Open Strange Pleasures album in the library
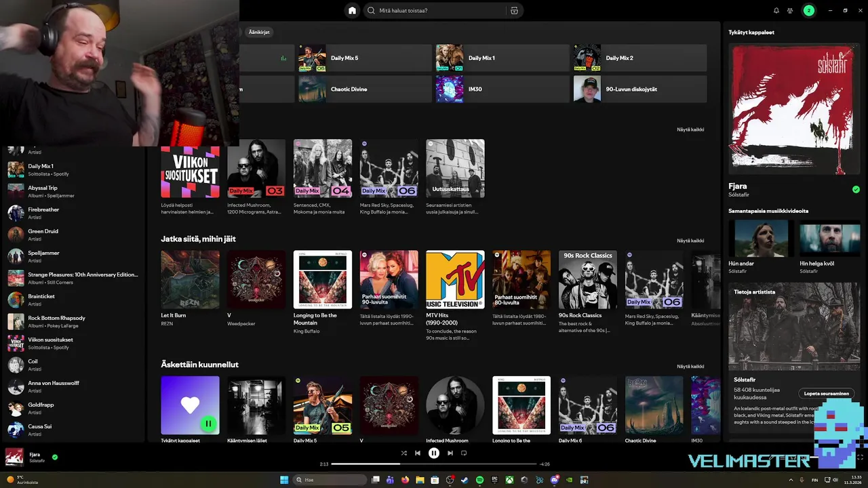 [x=73, y=278]
